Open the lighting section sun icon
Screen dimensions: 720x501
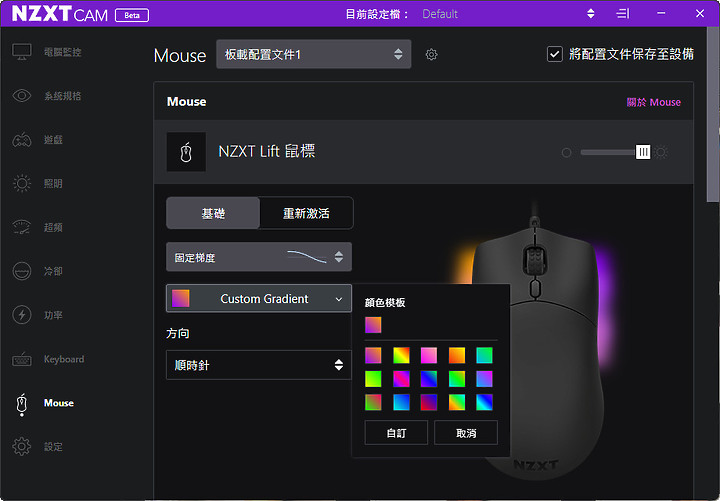click(22, 184)
